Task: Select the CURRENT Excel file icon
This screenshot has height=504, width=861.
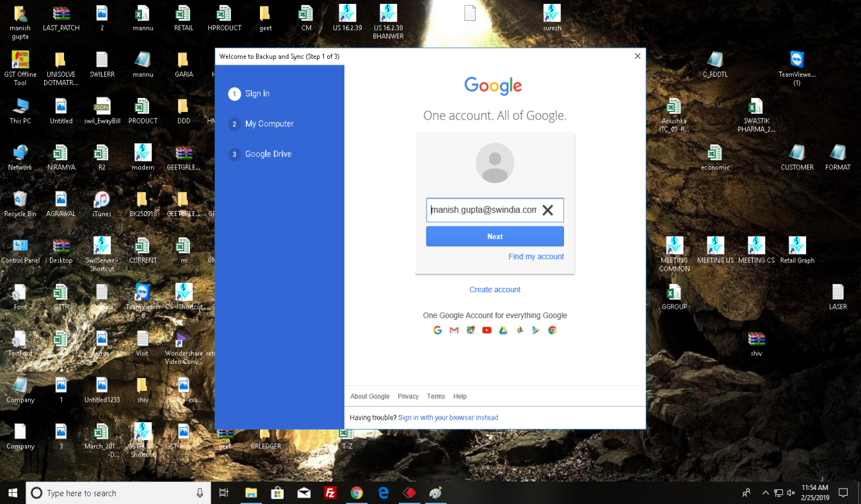Action: [x=143, y=251]
